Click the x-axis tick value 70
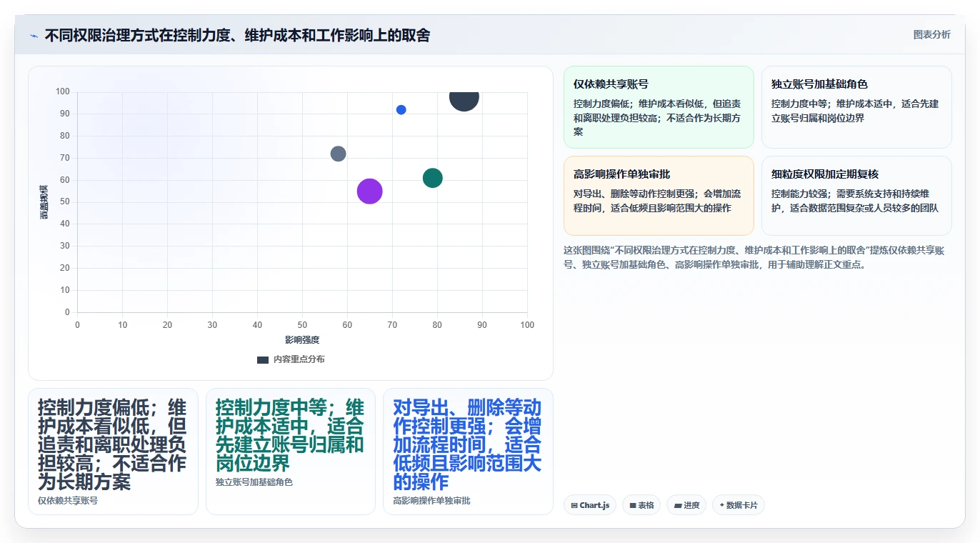The height and width of the screenshot is (543, 980). click(x=392, y=325)
